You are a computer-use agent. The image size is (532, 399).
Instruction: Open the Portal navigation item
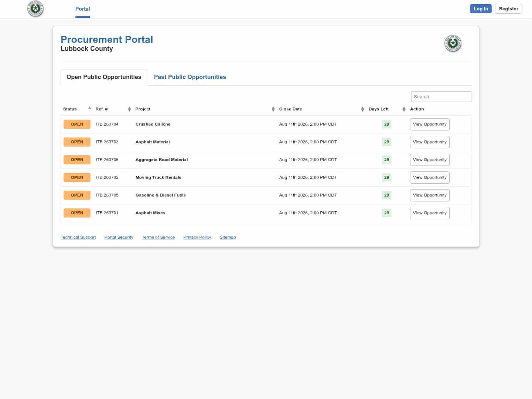[x=83, y=9]
